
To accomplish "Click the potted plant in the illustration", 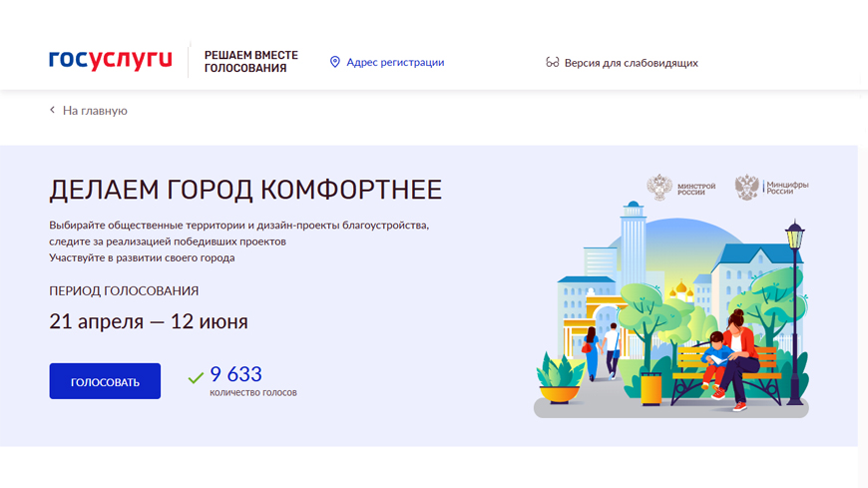I will pyautogui.click(x=560, y=379).
